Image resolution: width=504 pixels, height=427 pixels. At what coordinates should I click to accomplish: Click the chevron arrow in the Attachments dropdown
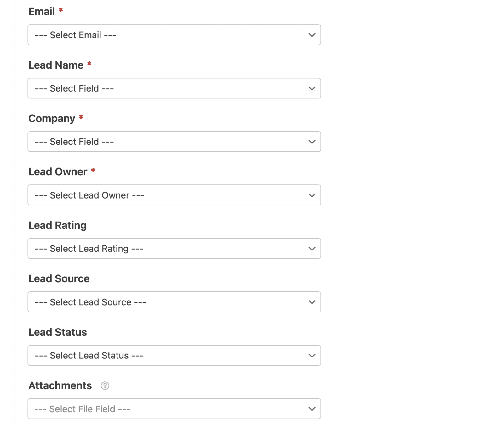(x=312, y=409)
